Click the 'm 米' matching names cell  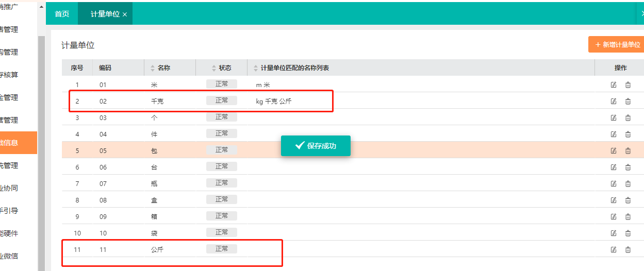tap(263, 85)
